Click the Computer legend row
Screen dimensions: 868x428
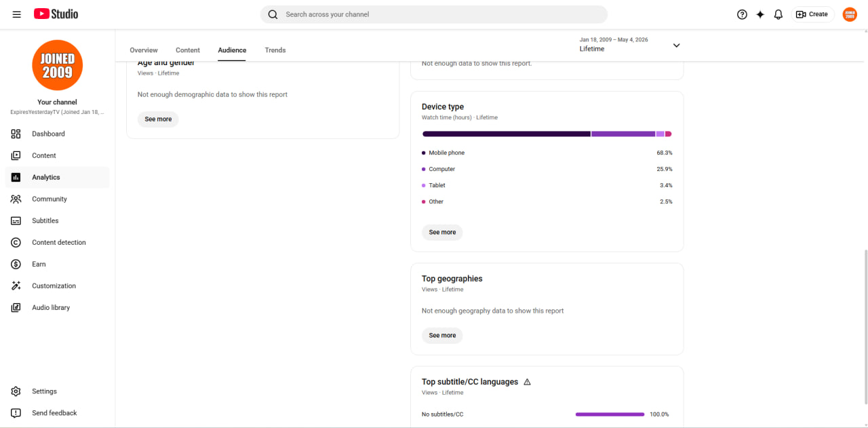547,169
